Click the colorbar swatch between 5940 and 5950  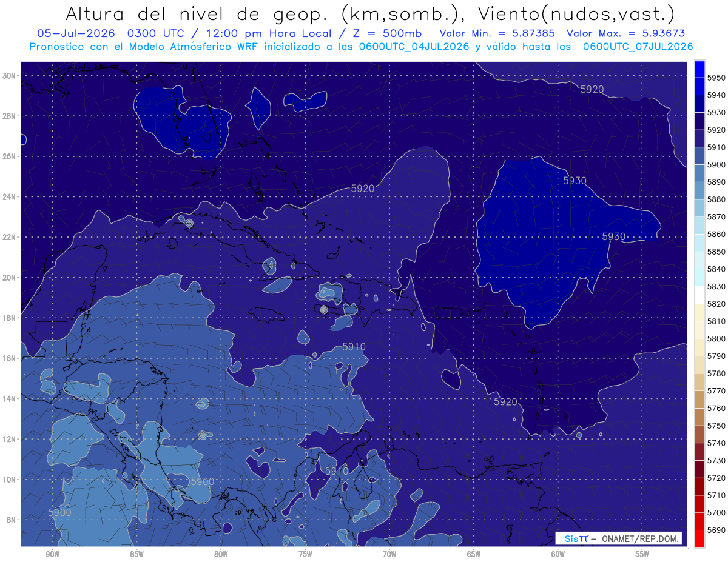(699, 85)
